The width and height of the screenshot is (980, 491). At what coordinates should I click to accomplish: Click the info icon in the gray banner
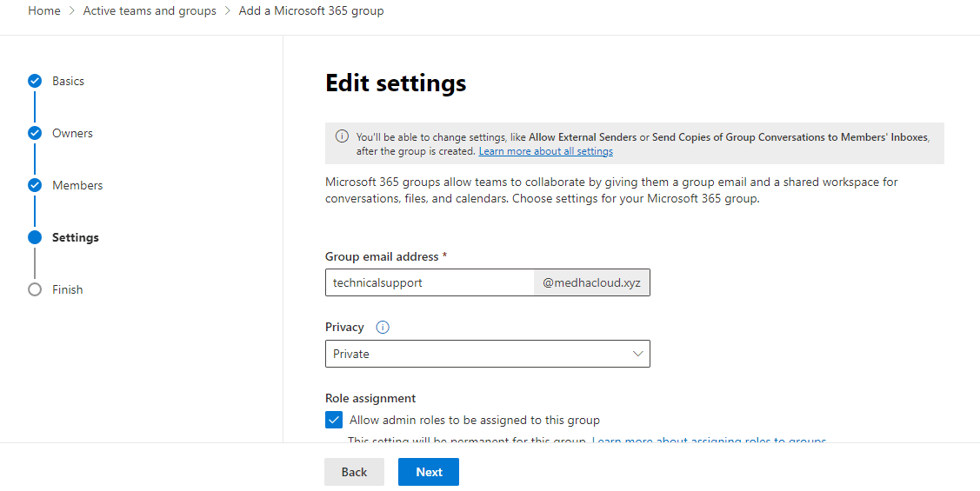click(x=342, y=137)
